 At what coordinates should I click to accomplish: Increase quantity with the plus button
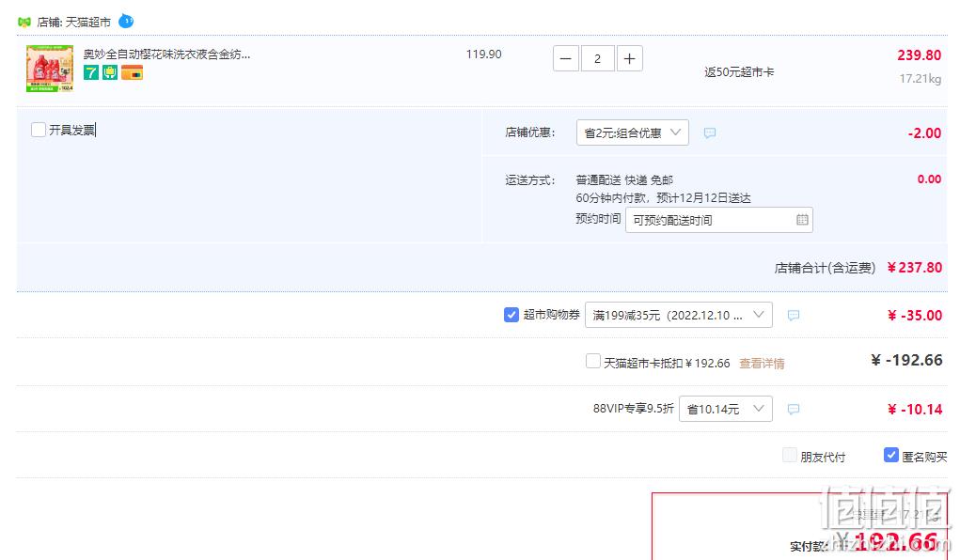629,59
